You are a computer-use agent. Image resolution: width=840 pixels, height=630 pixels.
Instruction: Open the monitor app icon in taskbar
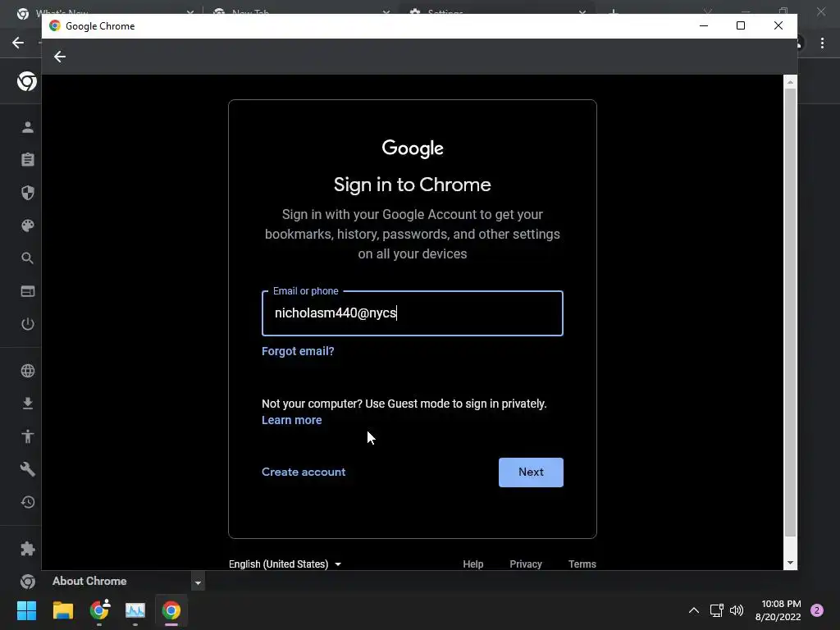135,610
